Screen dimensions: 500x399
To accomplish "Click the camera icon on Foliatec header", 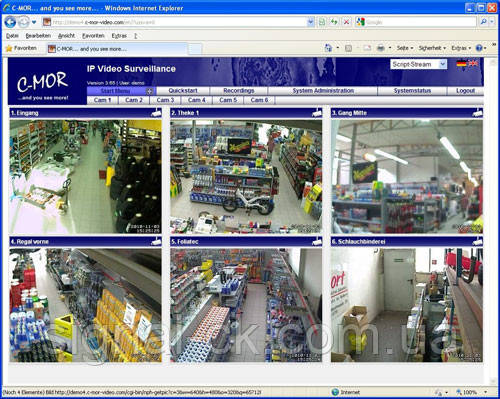I will pos(317,241).
